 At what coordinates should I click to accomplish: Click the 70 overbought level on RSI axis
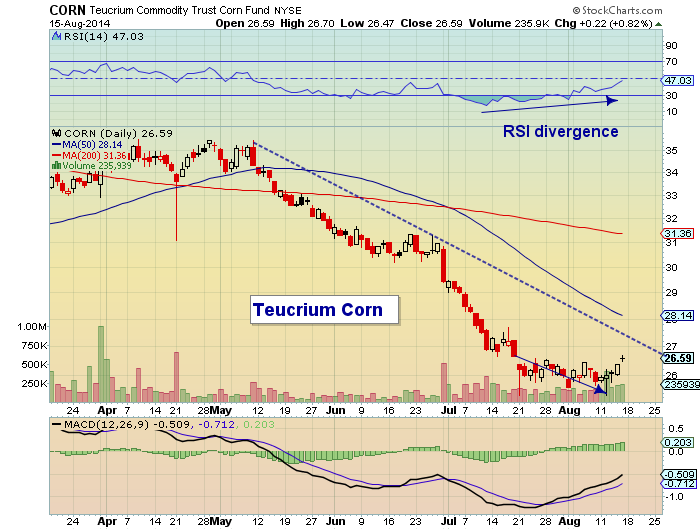[671, 62]
